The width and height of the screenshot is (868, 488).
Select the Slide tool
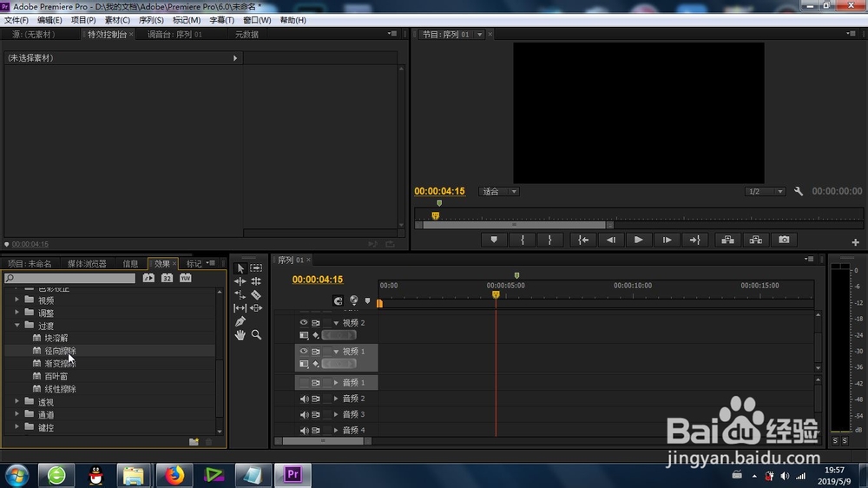[x=256, y=308]
